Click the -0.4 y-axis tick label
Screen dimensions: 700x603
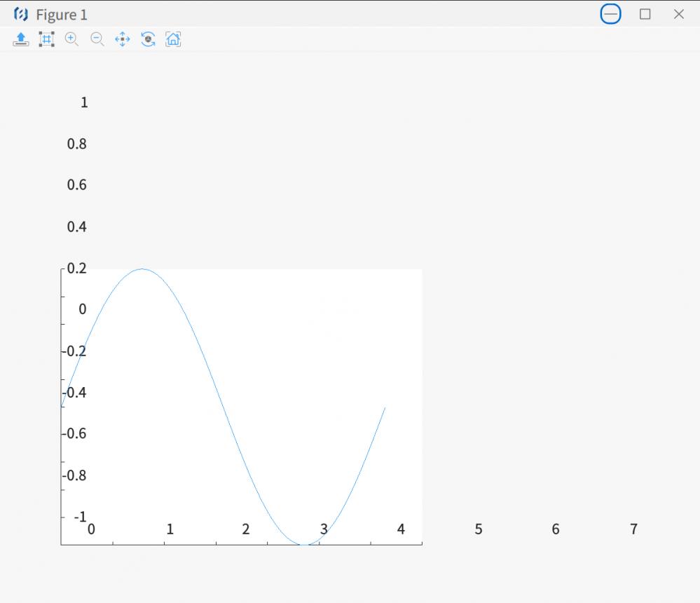tap(74, 392)
